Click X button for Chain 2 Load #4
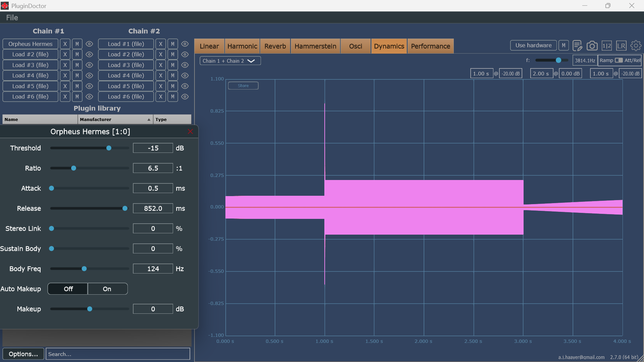This screenshot has height=362, width=644. pyautogui.click(x=161, y=75)
